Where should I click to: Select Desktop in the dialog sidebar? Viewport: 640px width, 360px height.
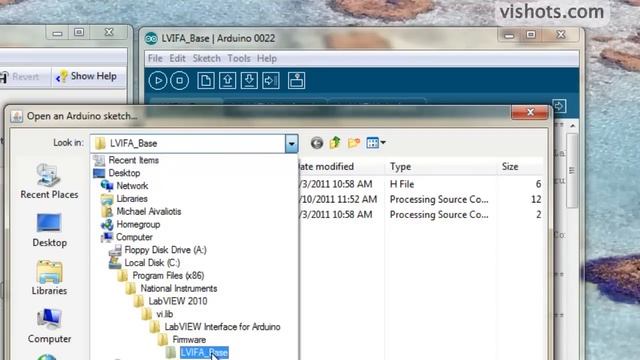pyautogui.click(x=49, y=230)
